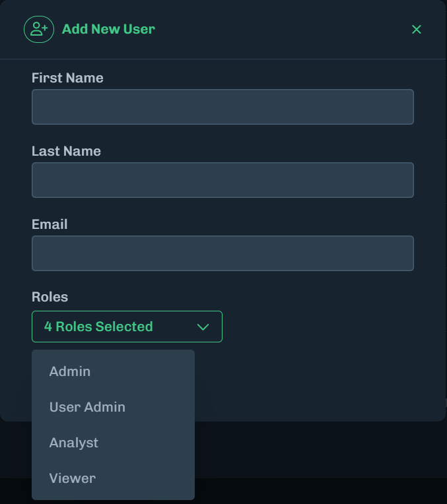Image resolution: width=447 pixels, height=504 pixels.
Task: Select Viewer in the roles list
Action: 72,478
